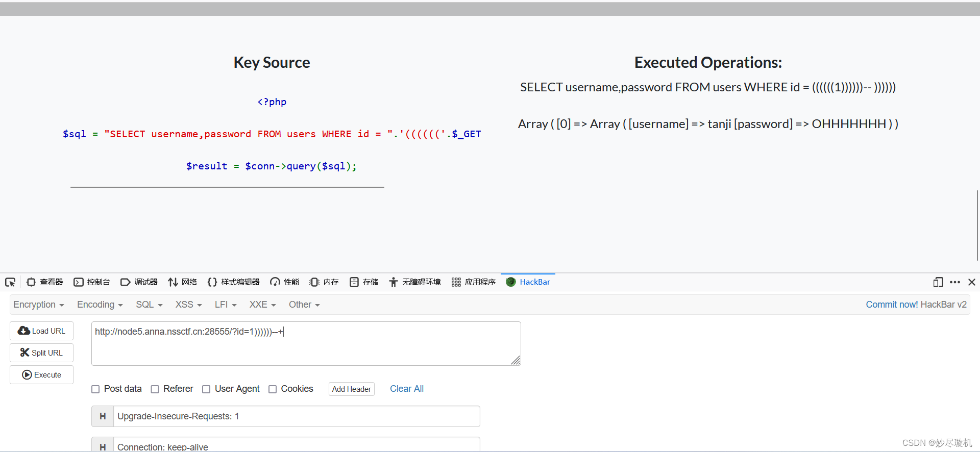Switch to the Console (控制台) tab
Image resolution: width=980 pixels, height=452 pixels.
[92, 282]
